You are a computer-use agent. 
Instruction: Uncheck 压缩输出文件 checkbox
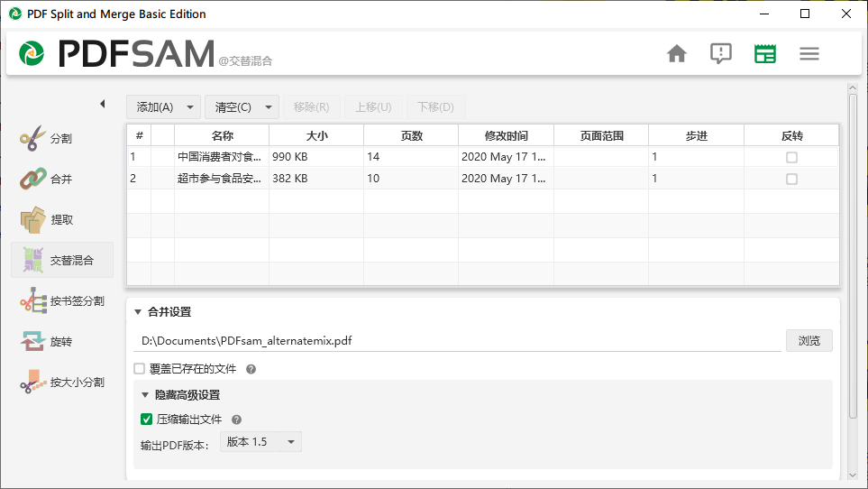(146, 420)
